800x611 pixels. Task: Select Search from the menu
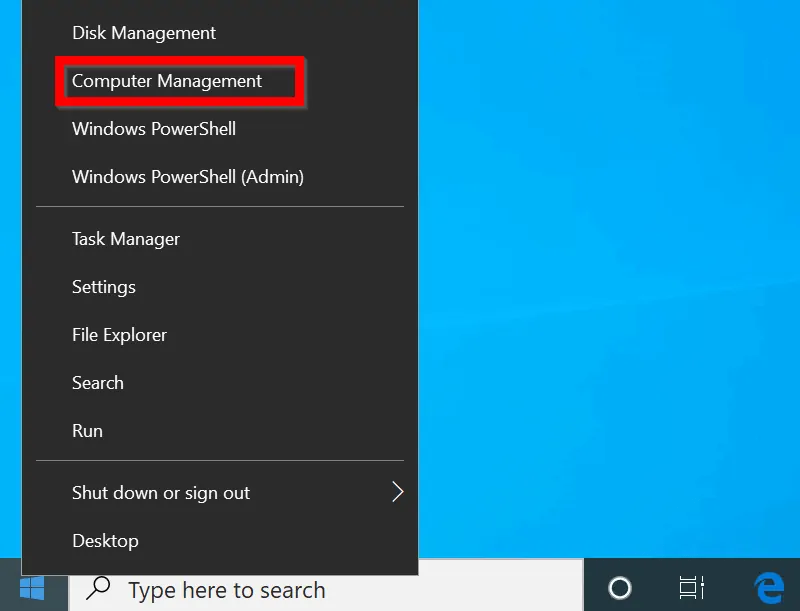(x=97, y=382)
